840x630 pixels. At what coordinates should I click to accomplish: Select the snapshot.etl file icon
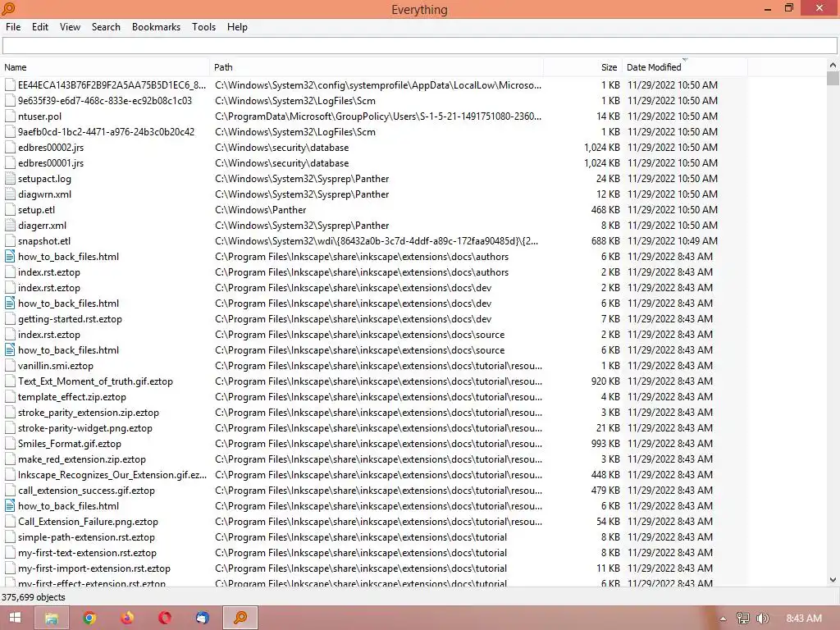pos(10,241)
